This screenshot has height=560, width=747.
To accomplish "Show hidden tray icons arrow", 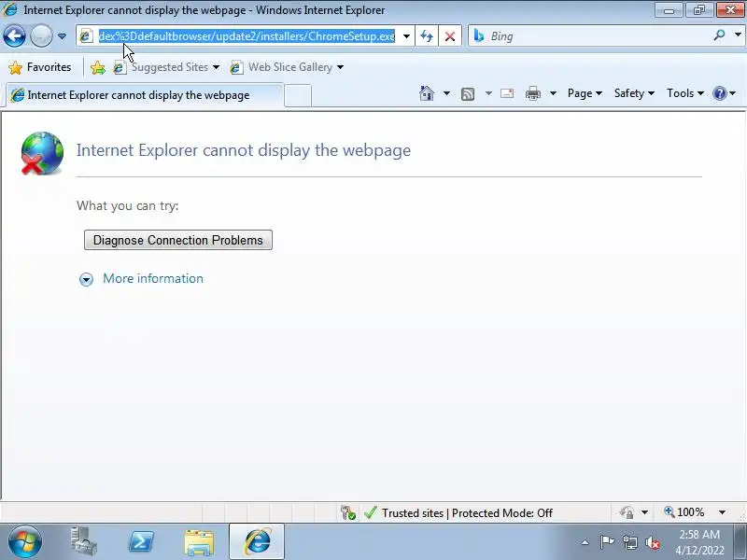I will (x=585, y=542).
